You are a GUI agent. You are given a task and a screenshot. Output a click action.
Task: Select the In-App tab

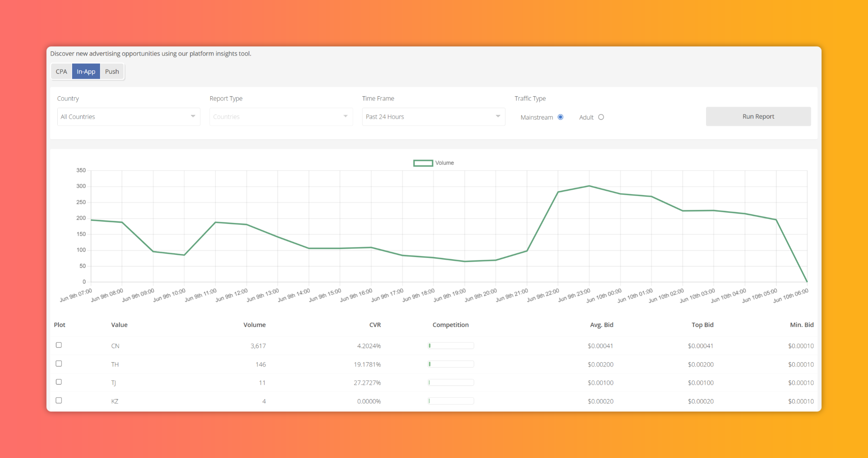click(86, 72)
